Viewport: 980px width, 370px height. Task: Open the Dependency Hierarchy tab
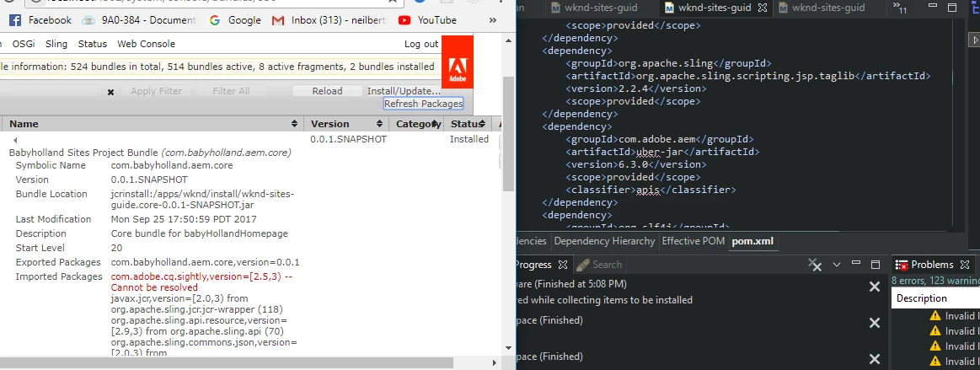604,241
